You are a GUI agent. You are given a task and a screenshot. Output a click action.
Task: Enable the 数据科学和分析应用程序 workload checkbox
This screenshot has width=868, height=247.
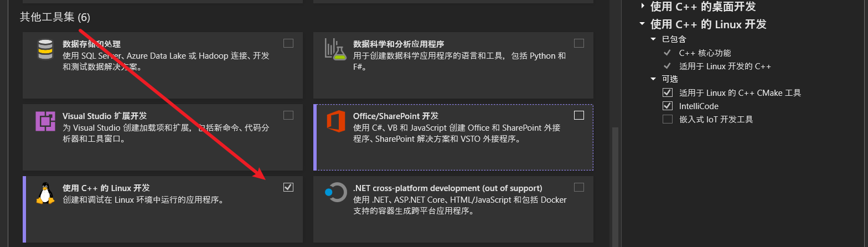click(x=578, y=43)
